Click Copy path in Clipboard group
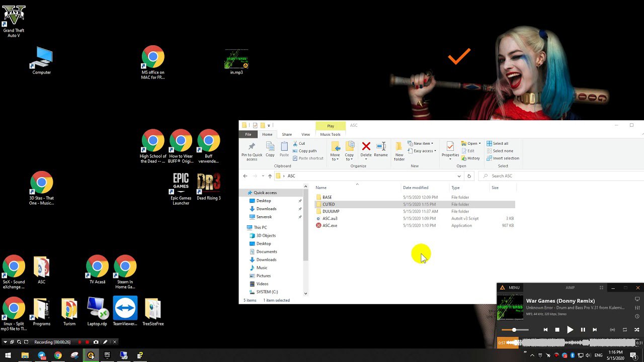Viewport: 644px width, 362px height. pyautogui.click(x=304, y=151)
